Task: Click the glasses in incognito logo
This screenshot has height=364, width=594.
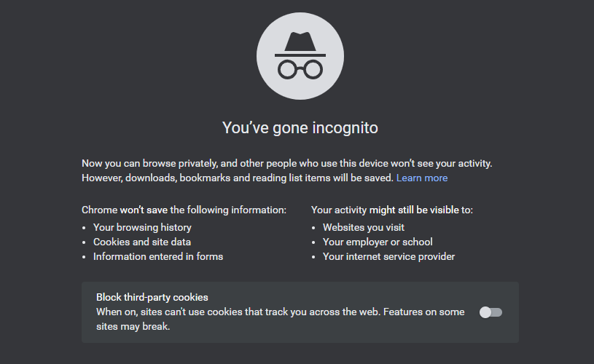Action: (x=300, y=69)
